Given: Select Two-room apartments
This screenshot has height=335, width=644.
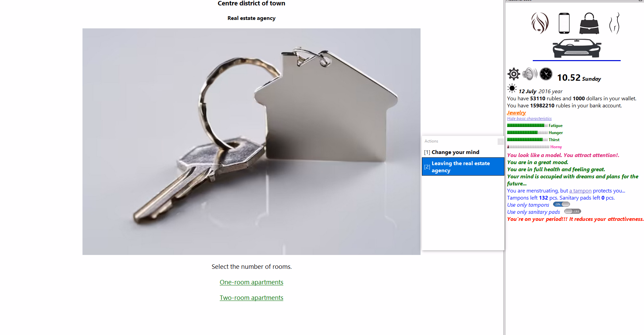Looking at the screenshot, I should pyautogui.click(x=252, y=298).
